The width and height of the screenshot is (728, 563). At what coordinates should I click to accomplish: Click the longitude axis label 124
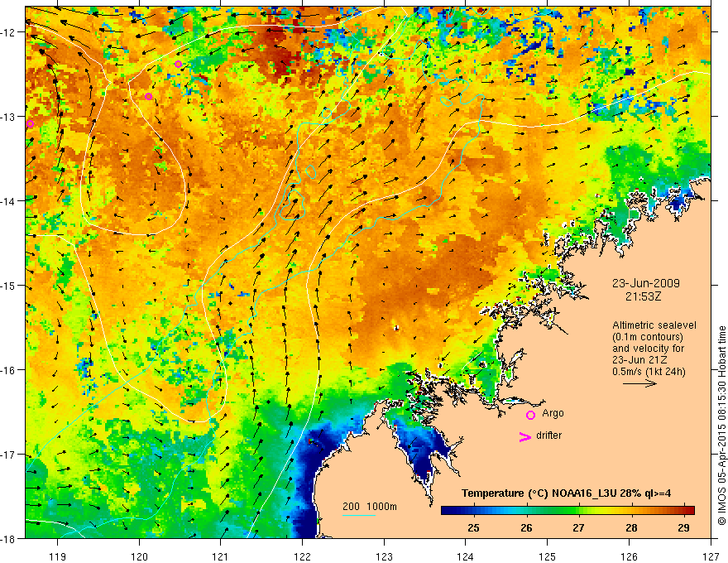tap(465, 556)
